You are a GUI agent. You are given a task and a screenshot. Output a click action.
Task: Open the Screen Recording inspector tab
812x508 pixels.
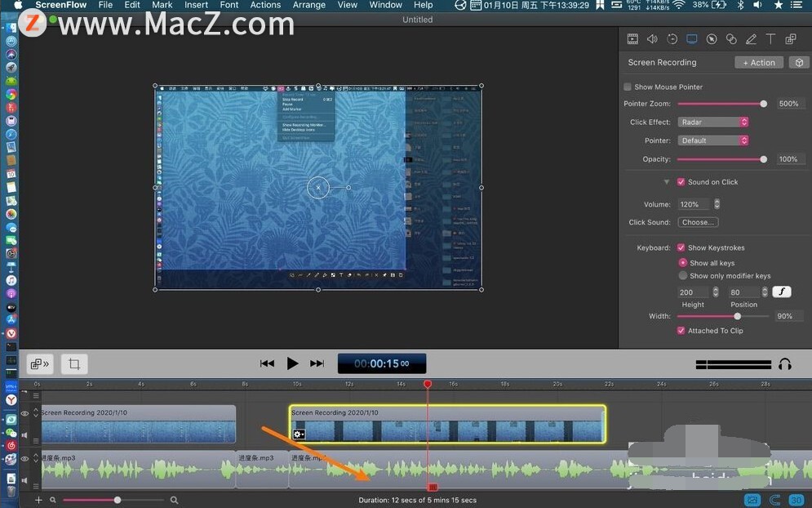pyautogui.click(x=692, y=39)
